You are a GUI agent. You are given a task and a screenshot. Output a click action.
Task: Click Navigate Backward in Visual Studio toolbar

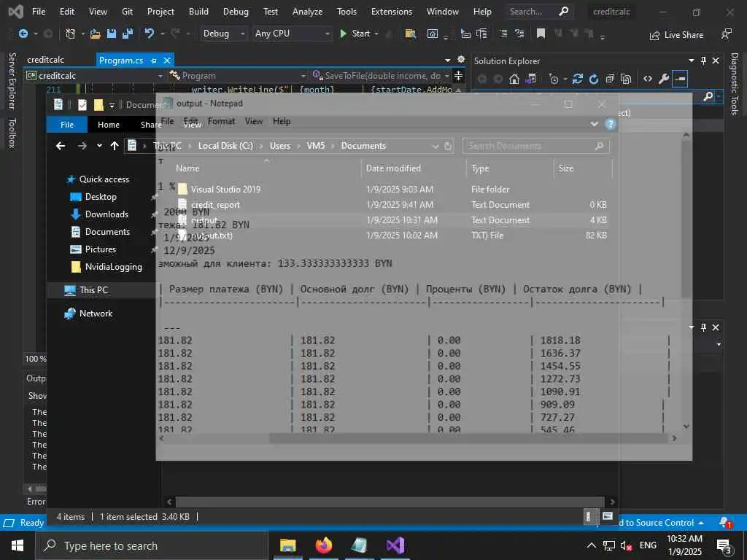[23, 34]
